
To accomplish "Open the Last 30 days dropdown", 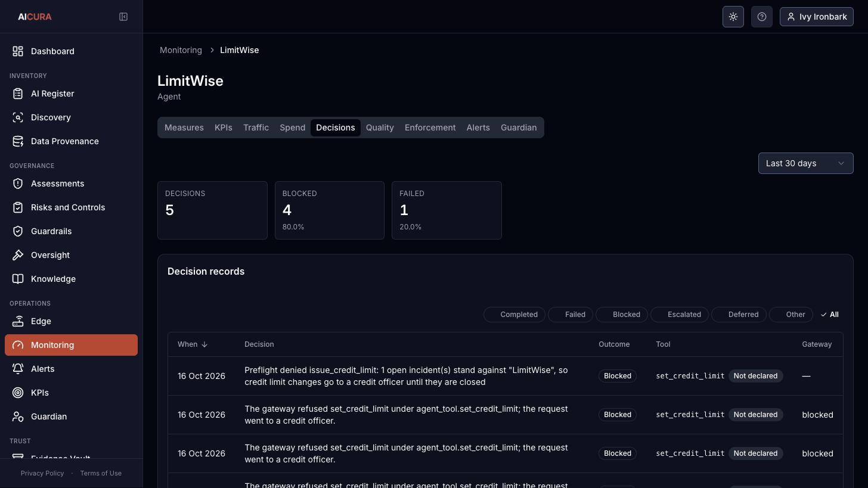I will tap(805, 163).
